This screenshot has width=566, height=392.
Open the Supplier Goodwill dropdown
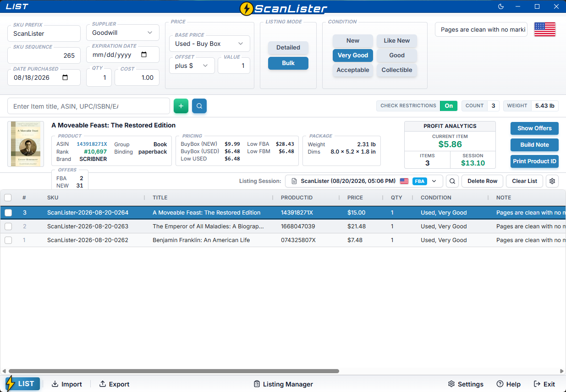coord(123,33)
